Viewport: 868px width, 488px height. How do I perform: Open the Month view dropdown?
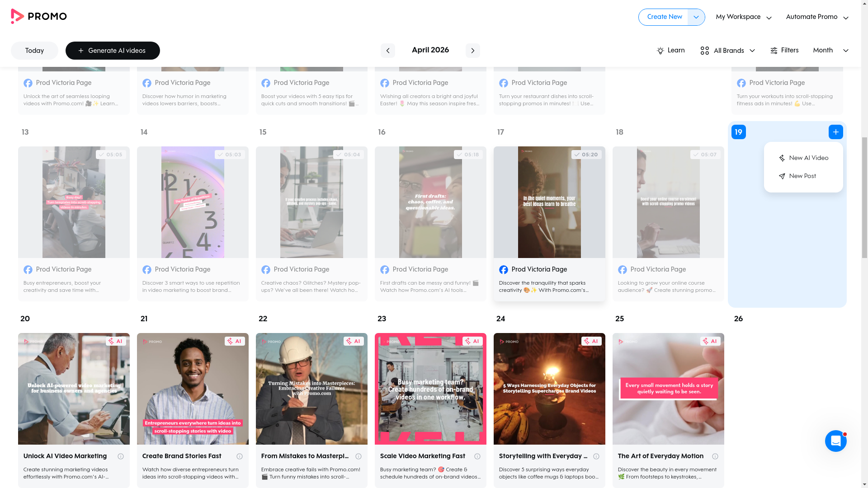830,51
